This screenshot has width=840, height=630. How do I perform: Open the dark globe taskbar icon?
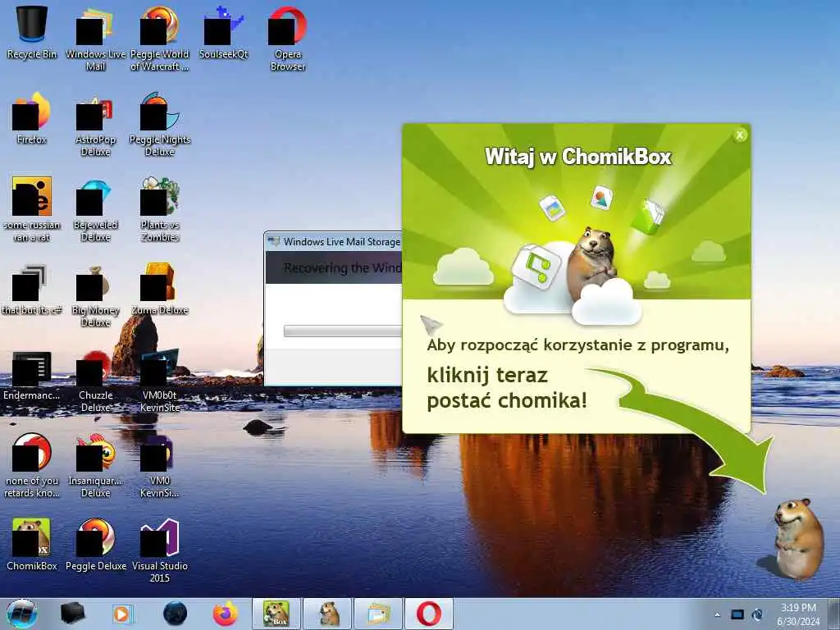click(x=175, y=614)
